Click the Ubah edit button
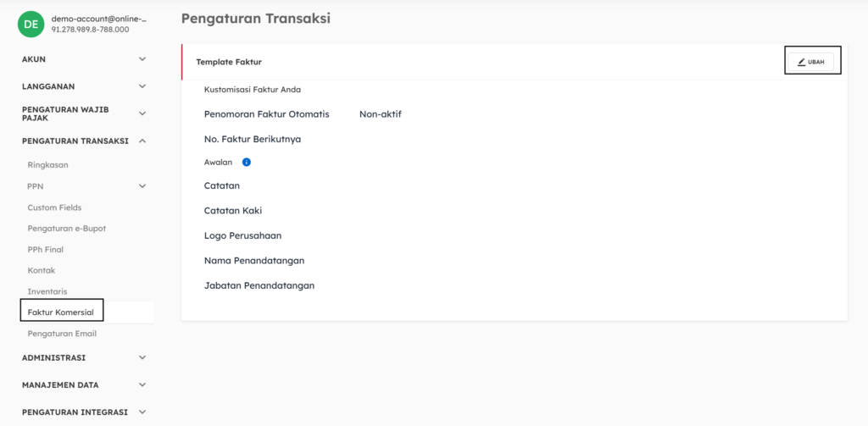Viewport: 868px width, 426px height. [812, 62]
